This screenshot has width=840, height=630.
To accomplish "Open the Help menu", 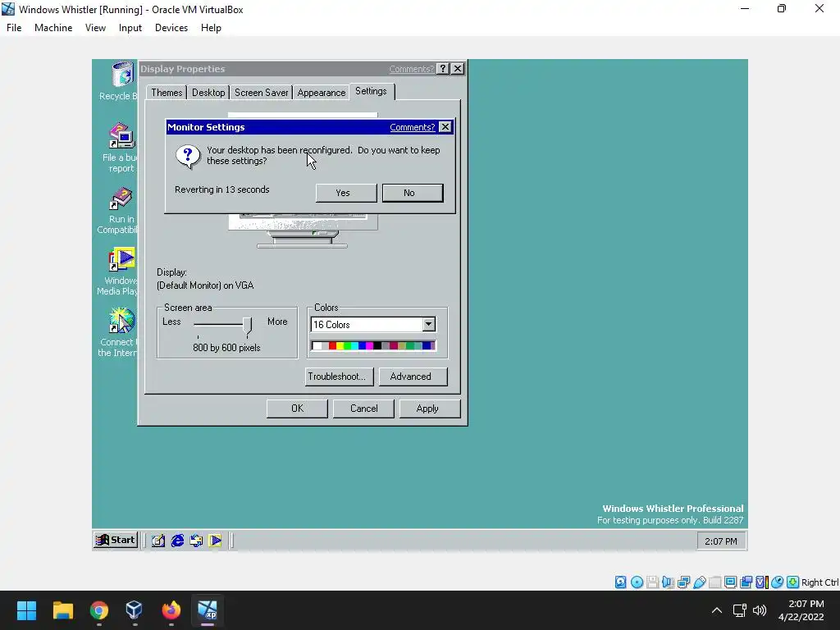I will 211,28.
